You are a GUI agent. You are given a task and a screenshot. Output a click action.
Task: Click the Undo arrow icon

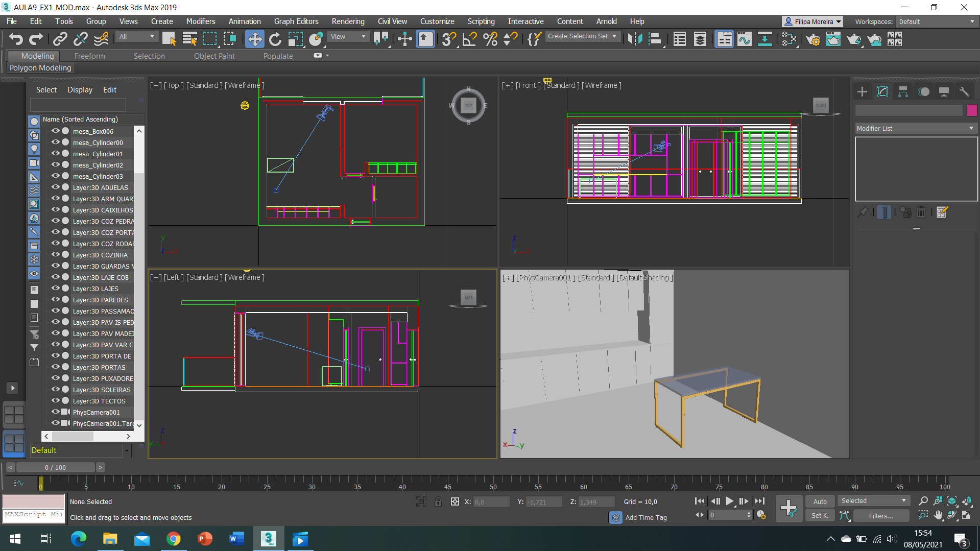pos(16,39)
